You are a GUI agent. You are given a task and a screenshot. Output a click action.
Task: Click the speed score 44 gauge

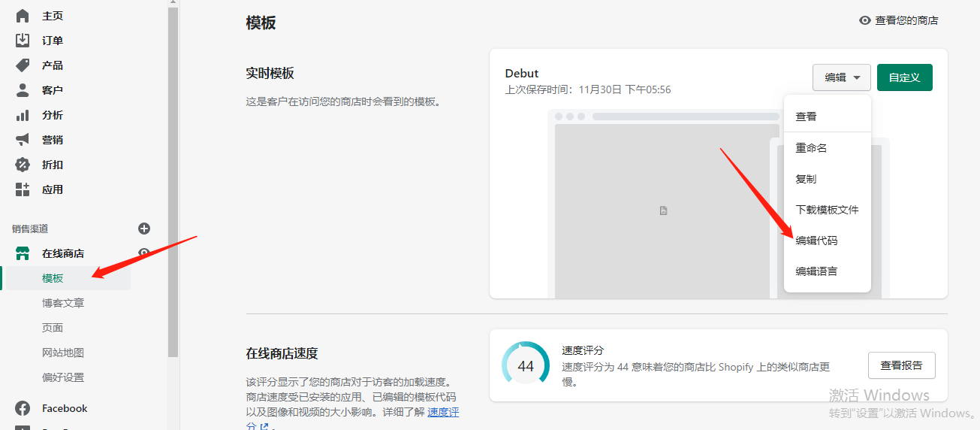526,366
